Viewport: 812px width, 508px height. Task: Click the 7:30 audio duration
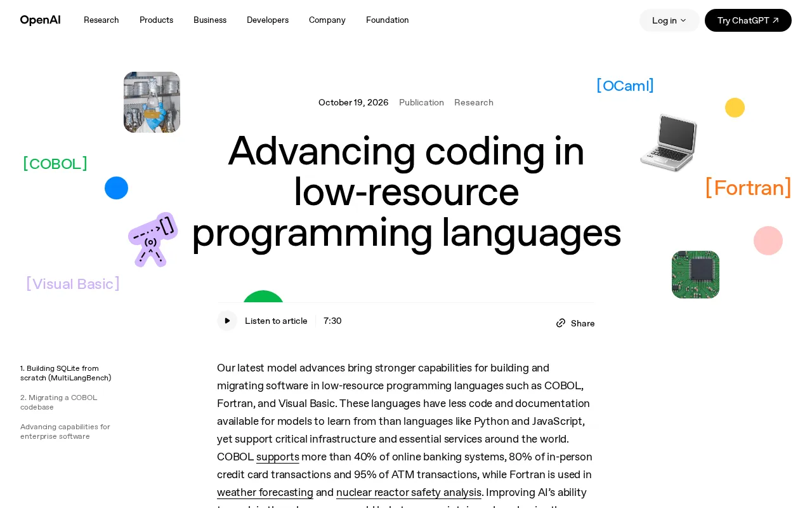(332, 321)
